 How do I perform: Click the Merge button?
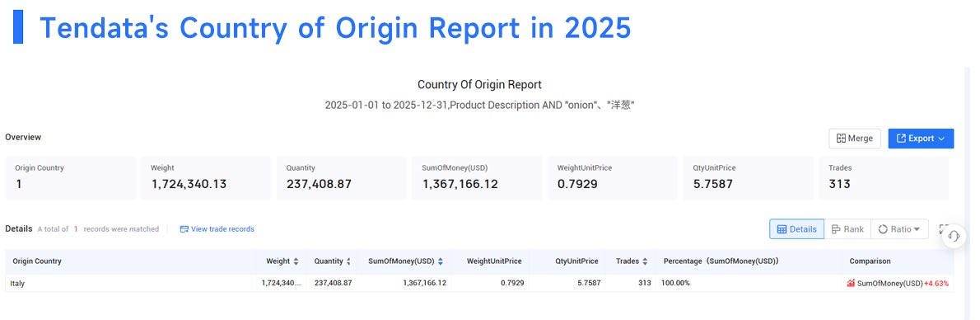coord(854,139)
